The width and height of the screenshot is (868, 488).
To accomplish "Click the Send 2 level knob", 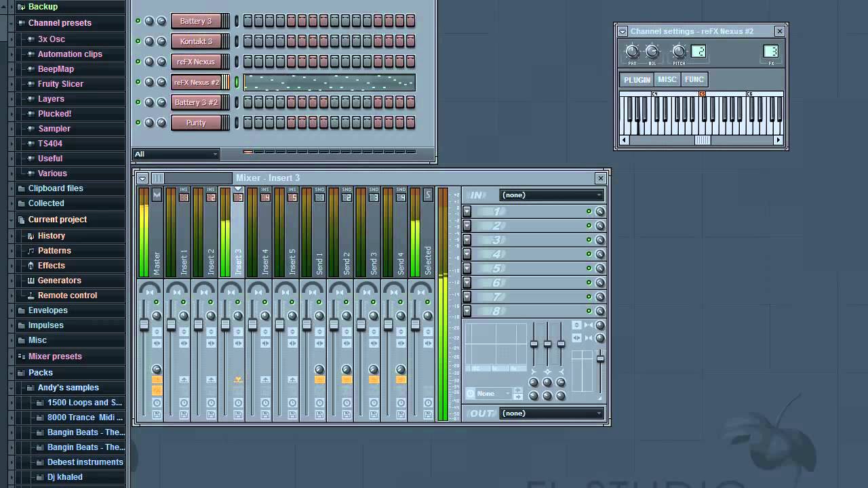I will coord(347,369).
